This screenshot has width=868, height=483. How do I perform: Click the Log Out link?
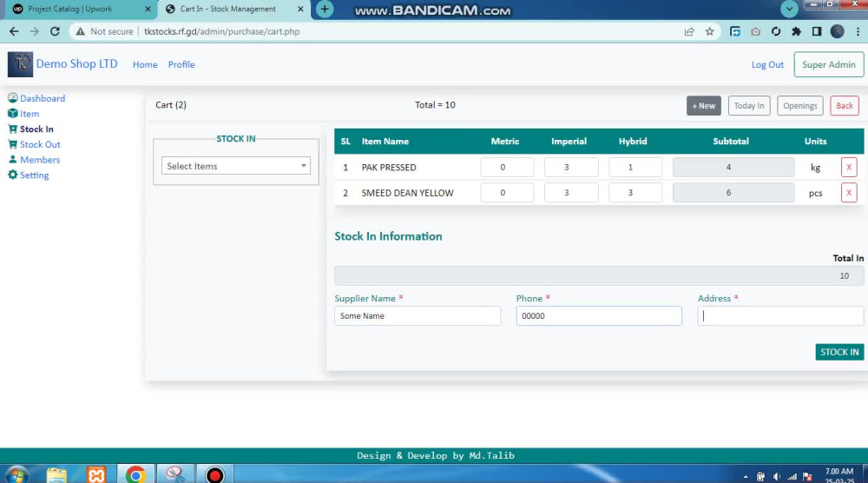(767, 64)
